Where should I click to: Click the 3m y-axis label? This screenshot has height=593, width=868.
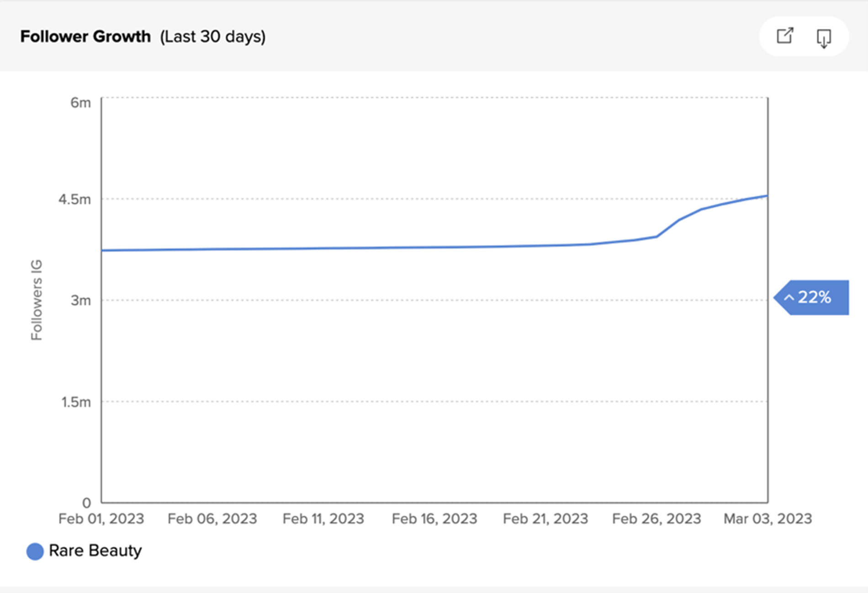(x=80, y=301)
